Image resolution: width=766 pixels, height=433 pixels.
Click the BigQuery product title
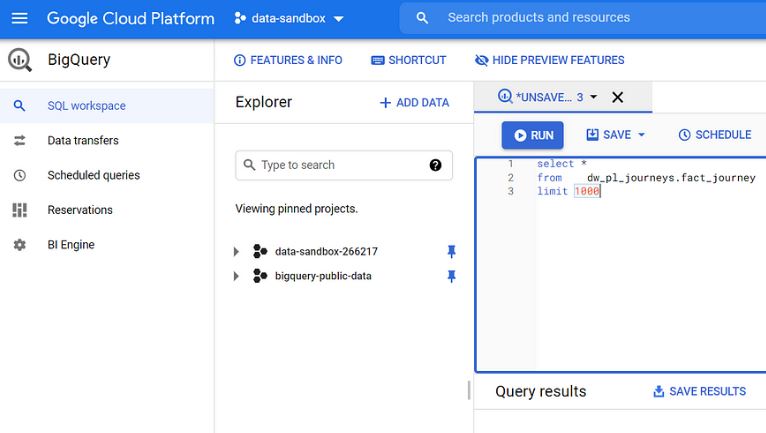tap(79, 60)
